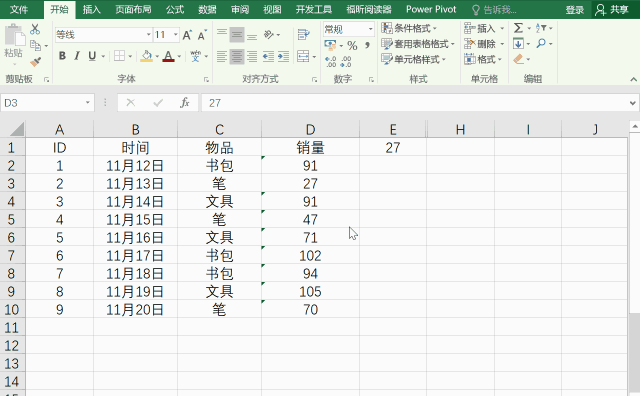Open the 文件 file tab

coord(19,9)
